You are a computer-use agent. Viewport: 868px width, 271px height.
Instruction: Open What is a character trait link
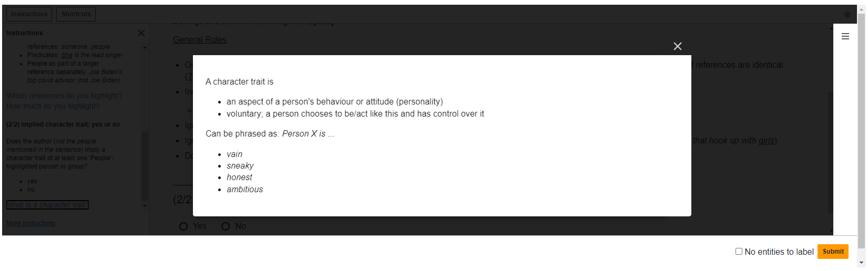[47, 205]
